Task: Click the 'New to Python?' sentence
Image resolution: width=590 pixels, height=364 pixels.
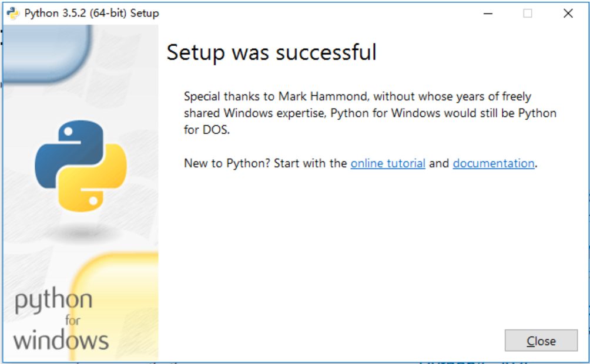Action: pyautogui.click(x=264, y=163)
